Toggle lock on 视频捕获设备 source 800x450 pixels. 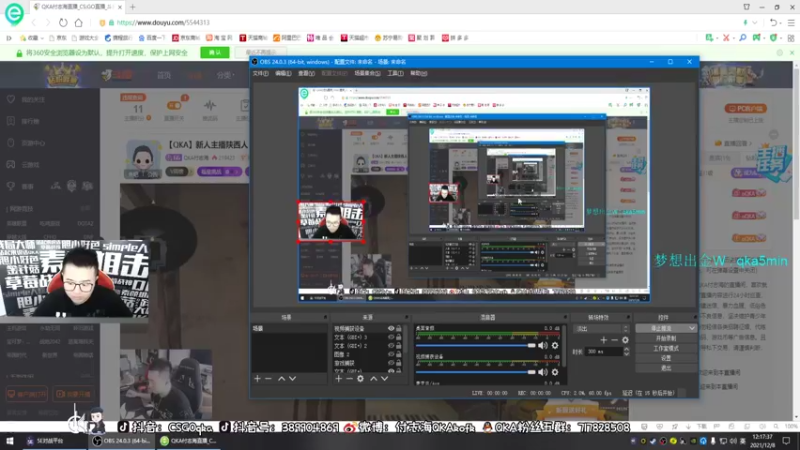pyautogui.click(x=399, y=329)
